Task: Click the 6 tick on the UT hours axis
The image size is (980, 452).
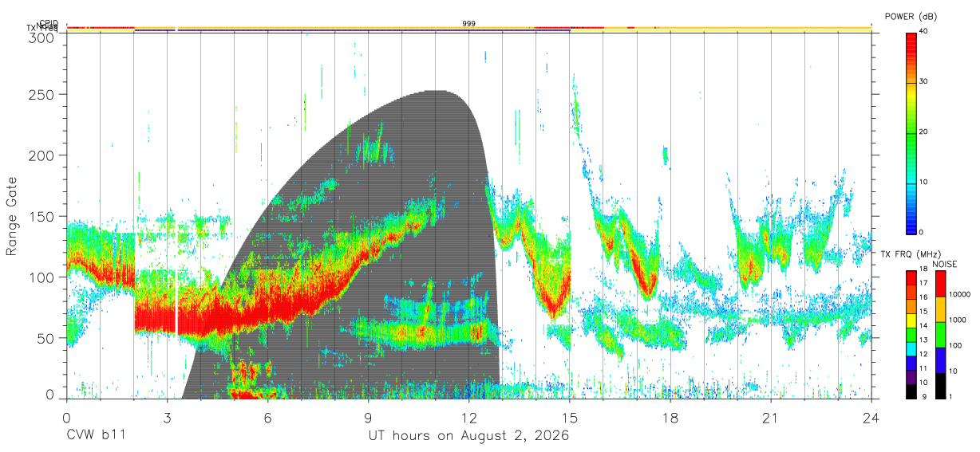Action: (x=268, y=417)
